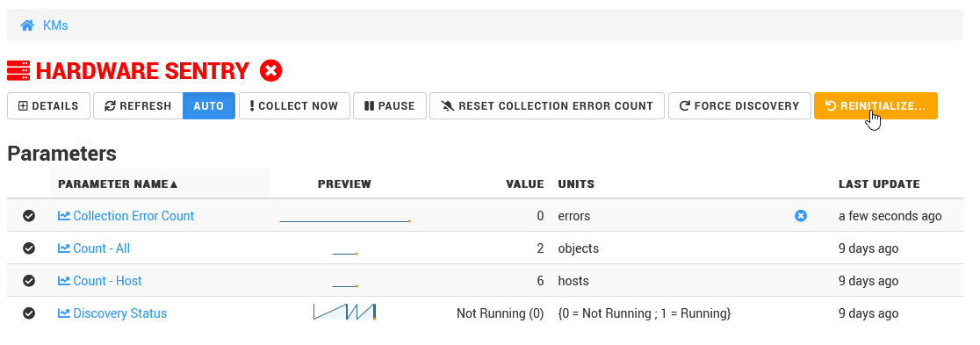The image size is (980, 345).
Task: Click the red server icon beside Hardware Sentry
Action: tap(18, 70)
